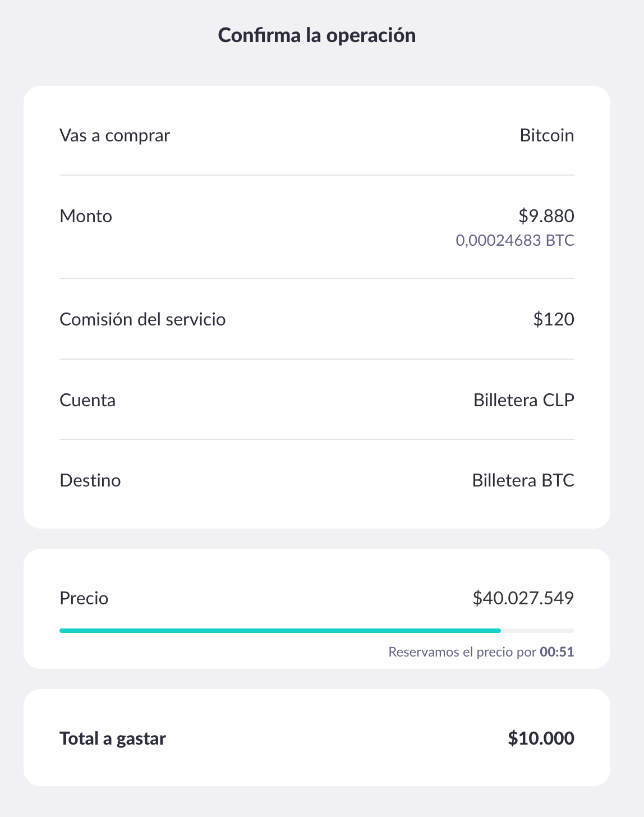Click 'Reservamos el precio por' text

pos(462,652)
